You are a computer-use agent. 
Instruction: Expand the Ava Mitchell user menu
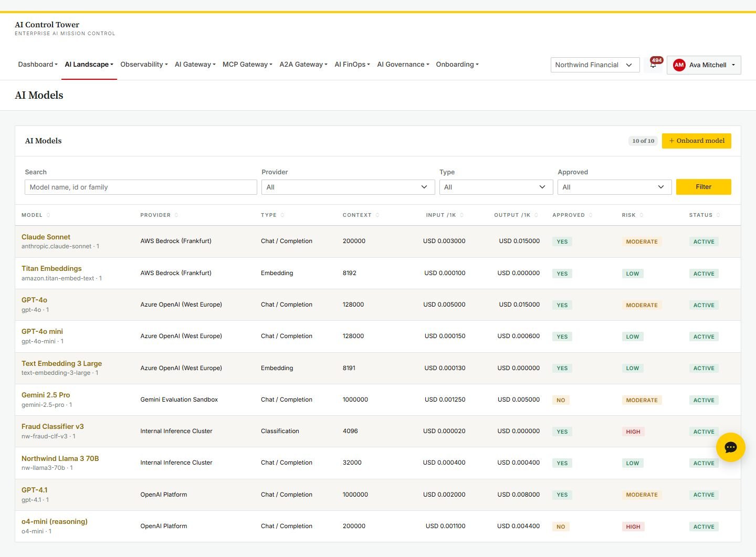pyautogui.click(x=703, y=65)
